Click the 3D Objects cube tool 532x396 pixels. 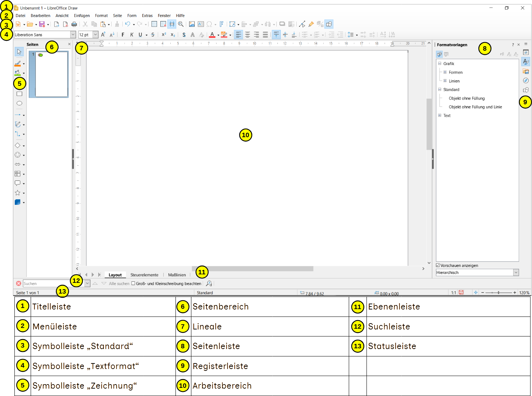[x=18, y=202]
